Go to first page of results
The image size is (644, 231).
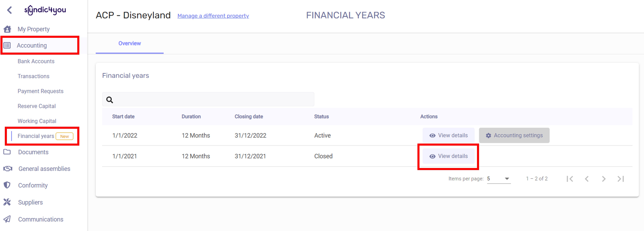click(x=570, y=179)
